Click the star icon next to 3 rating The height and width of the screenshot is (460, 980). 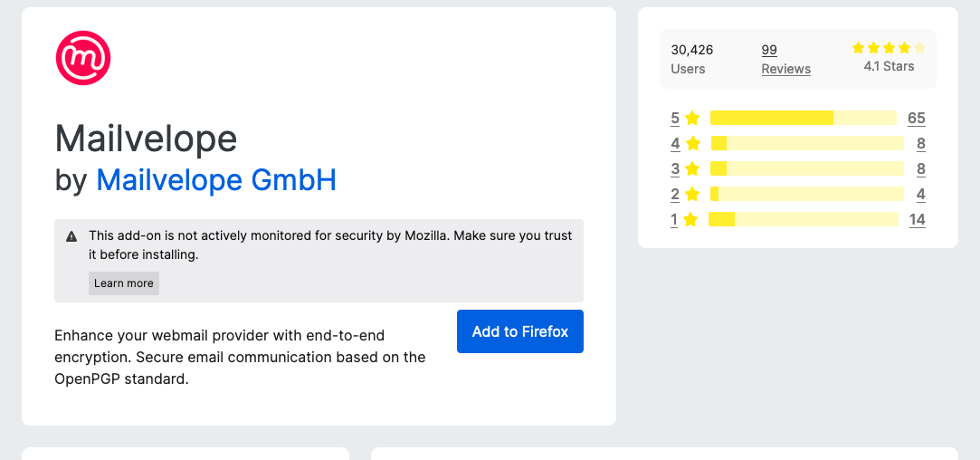point(692,169)
